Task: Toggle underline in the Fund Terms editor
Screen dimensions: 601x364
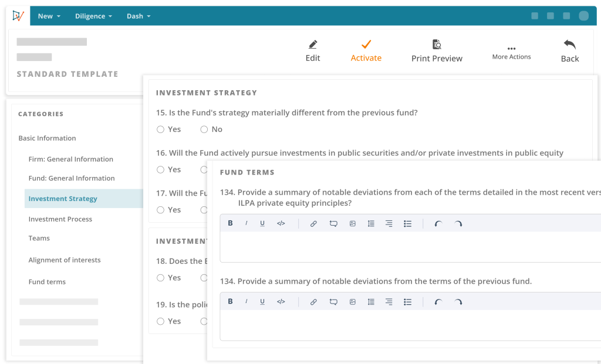Action: (262, 223)
